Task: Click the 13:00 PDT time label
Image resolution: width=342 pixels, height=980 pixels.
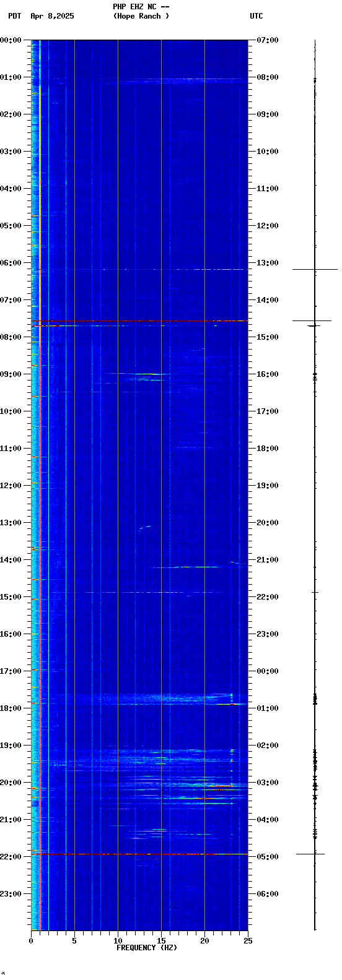Action: point(11,523)
